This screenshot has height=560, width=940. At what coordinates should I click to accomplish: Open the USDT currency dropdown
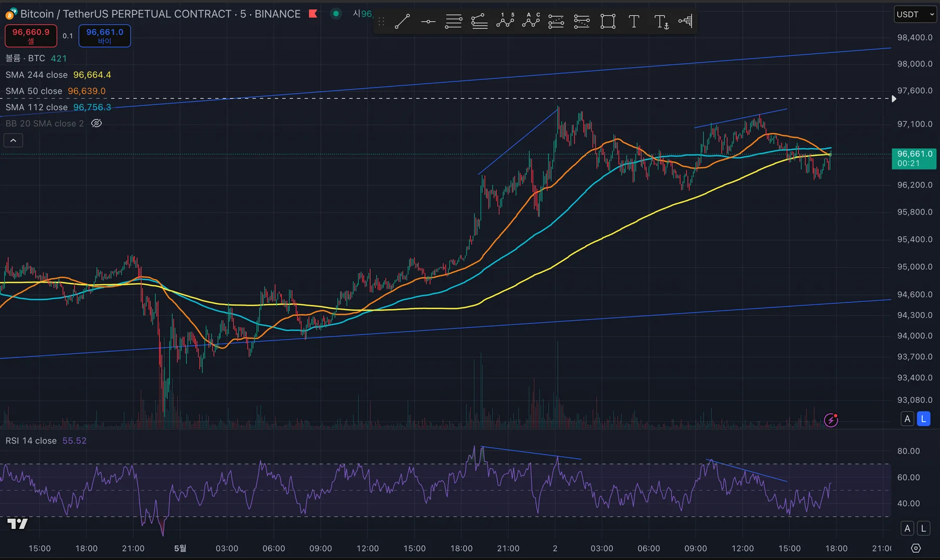pos(915,15)
